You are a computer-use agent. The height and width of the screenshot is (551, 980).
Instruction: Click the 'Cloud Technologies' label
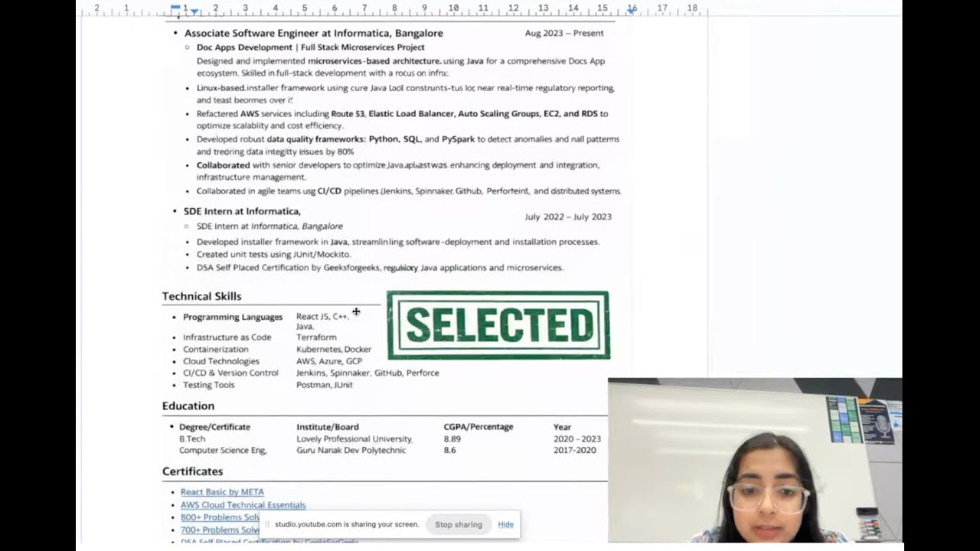click(221, 361)
